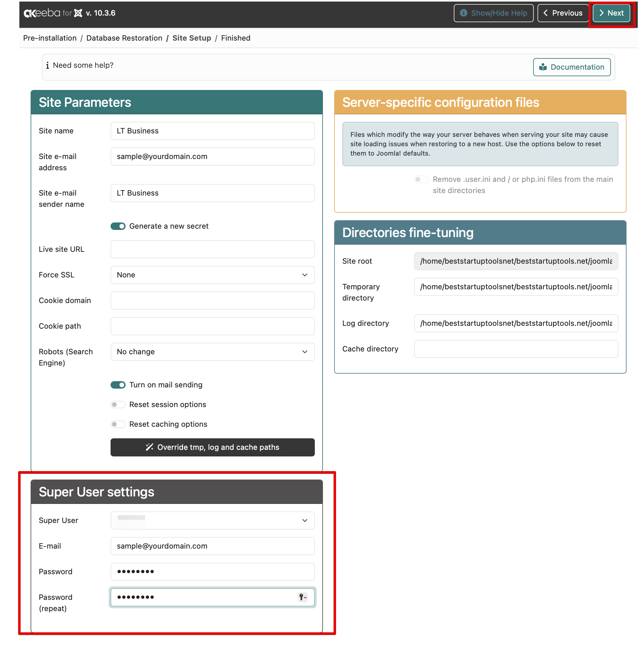
Task: Click the Site name input field
Action: point(213,131)
